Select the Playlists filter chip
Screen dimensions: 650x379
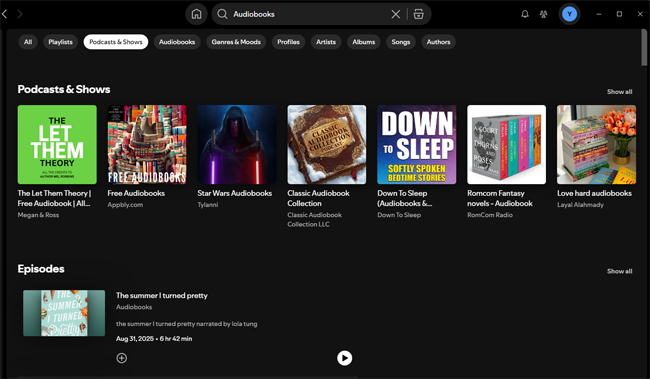click(61, 42)
